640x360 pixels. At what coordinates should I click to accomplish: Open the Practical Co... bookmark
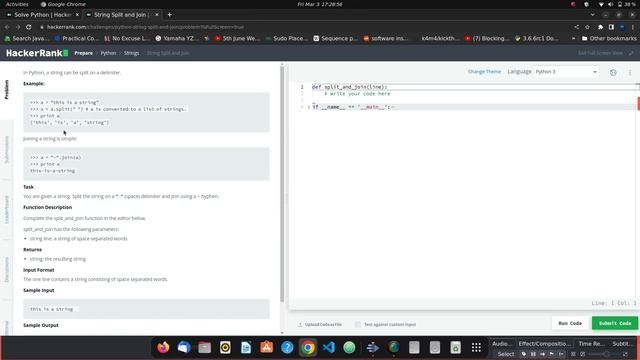(x=76, y=38)
